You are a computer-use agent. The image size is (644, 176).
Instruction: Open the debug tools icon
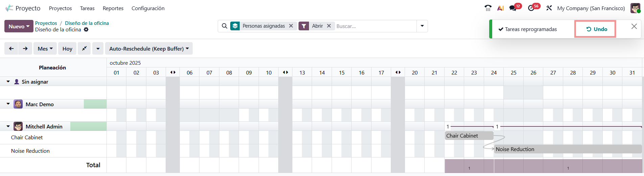549,8
